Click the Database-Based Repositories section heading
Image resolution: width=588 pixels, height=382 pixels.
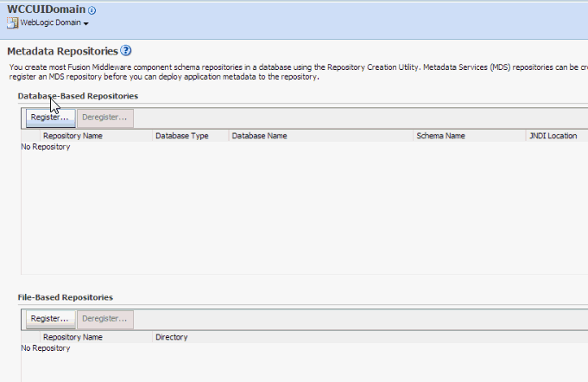click(x=78, y=96)
